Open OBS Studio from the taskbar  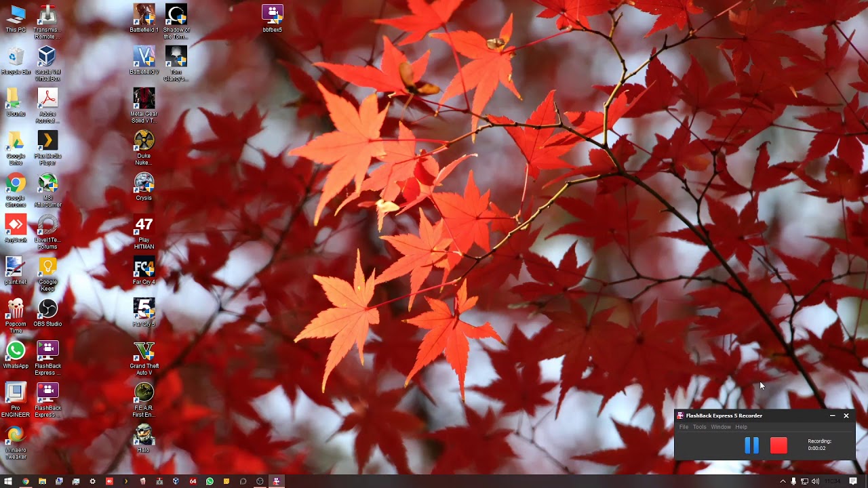pyautogui.click(x=260, y=481)
